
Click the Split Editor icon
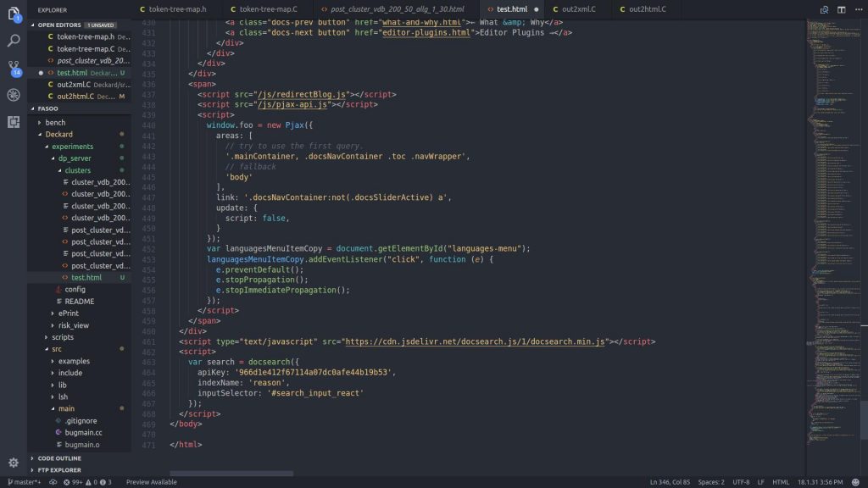[842, 9]
